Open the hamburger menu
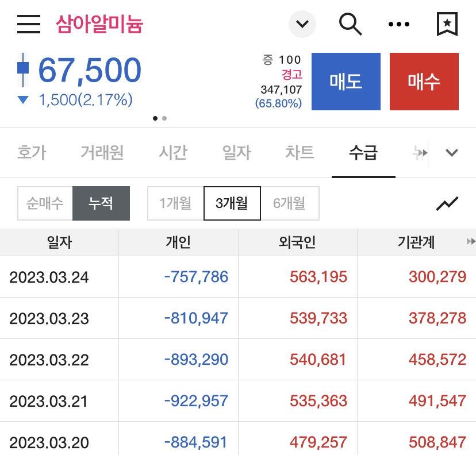The height and width of the screenshot is (455, 476). point(29,24)
